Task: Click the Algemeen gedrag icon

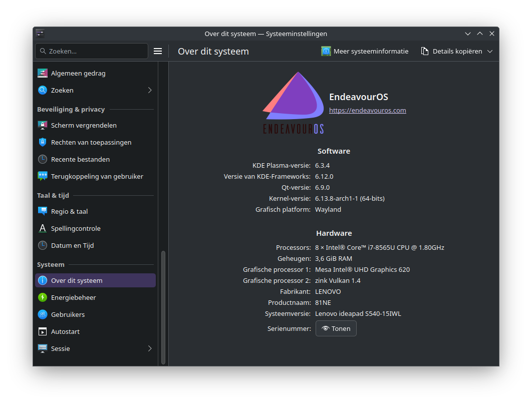Action: pyautogui.click(x=43, y=73)
